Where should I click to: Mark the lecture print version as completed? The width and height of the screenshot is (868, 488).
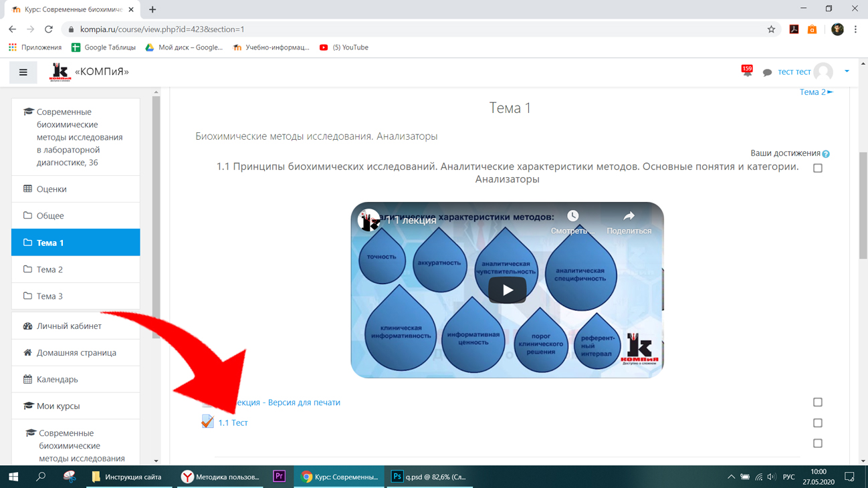(x=818, y=402)
